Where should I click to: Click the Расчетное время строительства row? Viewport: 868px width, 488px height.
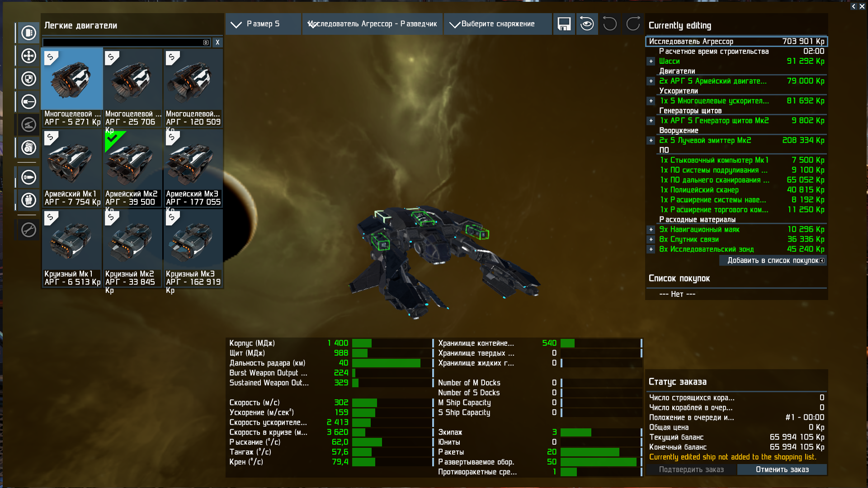[x=742, y=52]
